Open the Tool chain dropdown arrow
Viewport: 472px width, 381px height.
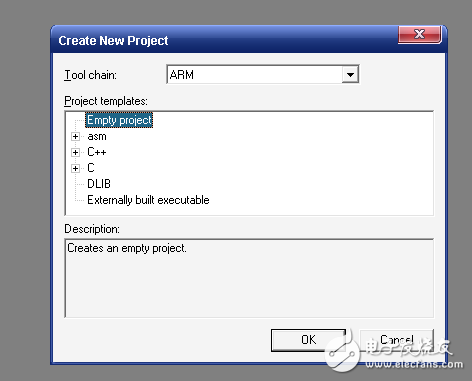coord(350,74)
